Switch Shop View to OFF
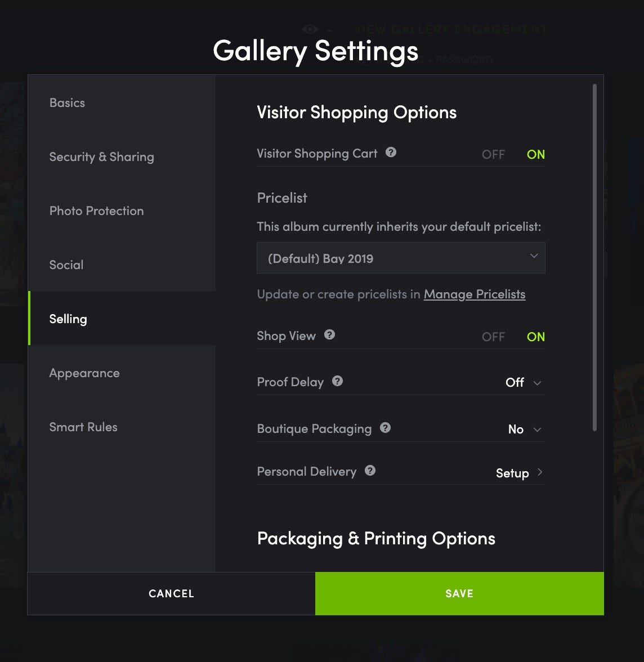644x662 pixels. tap(493, 337)
